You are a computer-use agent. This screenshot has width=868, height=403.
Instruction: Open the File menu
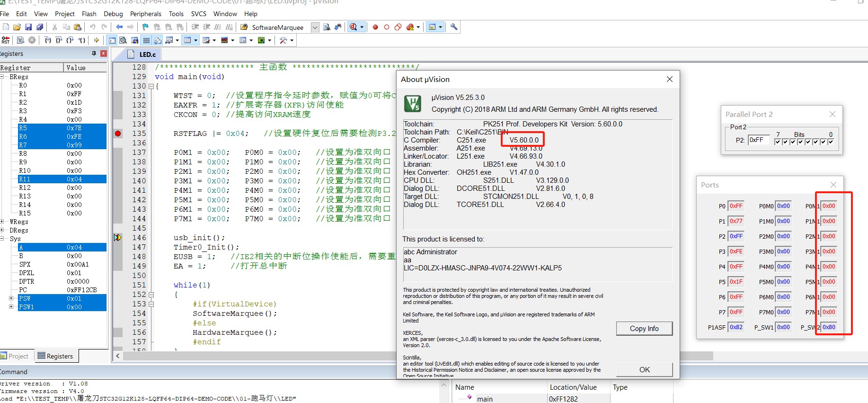tap(4, 14)
